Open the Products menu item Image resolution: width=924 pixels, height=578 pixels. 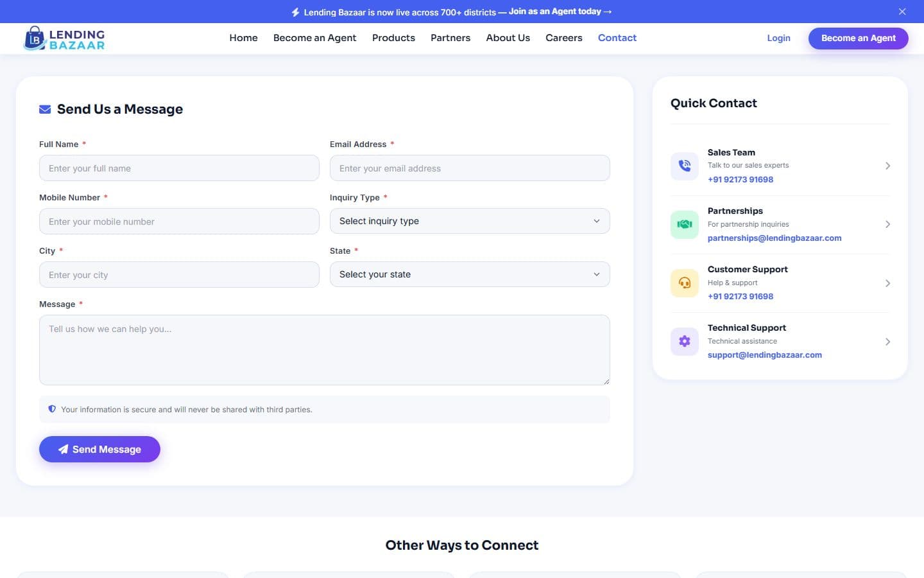[x=393, y=38]
